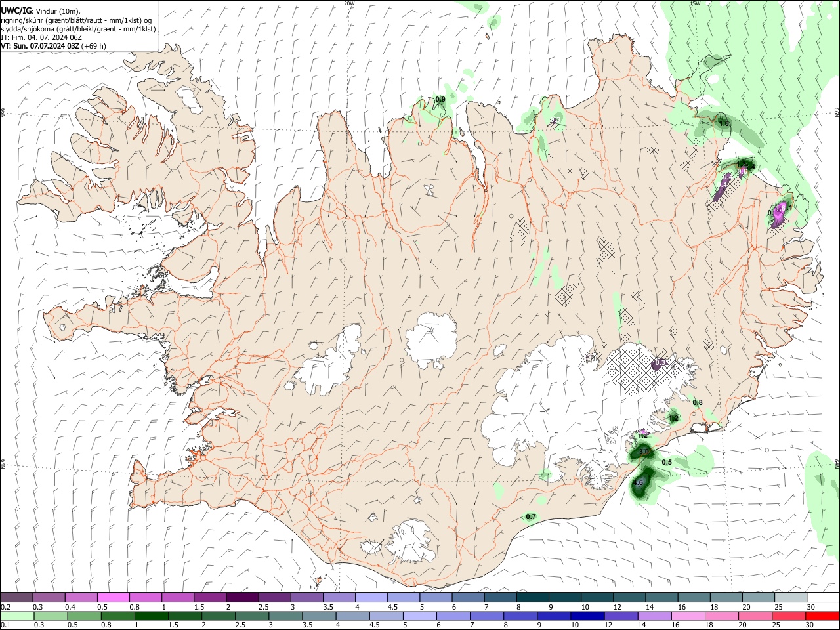The image size is (840, 630).
Task: Pick the dark blue 10 swatch in lower row
Action: [587, 616]
